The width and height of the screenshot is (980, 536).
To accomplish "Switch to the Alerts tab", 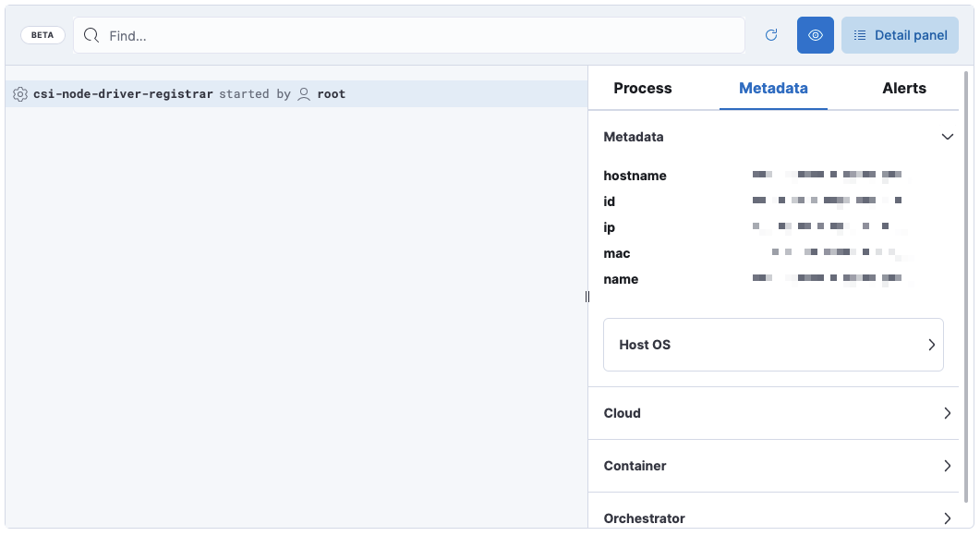I will [x=903, y=88].
